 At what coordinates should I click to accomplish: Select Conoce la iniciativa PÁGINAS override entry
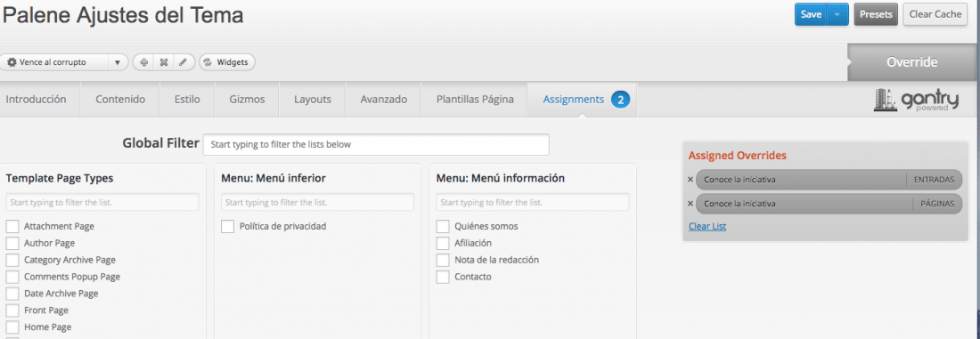(x=829, y=204)
